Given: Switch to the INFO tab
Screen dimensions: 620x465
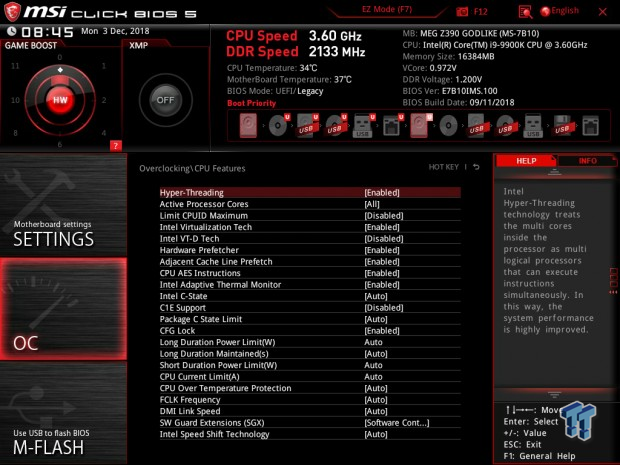Looking at the screenshot, I should point(587,161).
